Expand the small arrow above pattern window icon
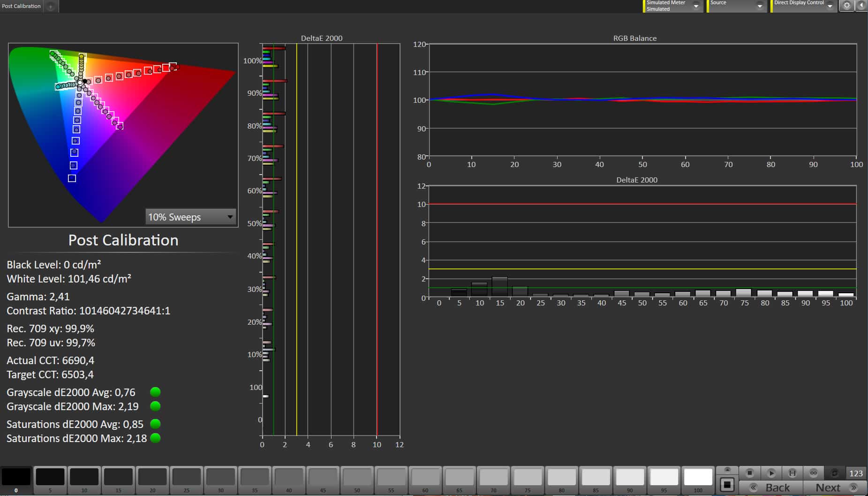The image size is (868, 496). (x=727, y=470)
